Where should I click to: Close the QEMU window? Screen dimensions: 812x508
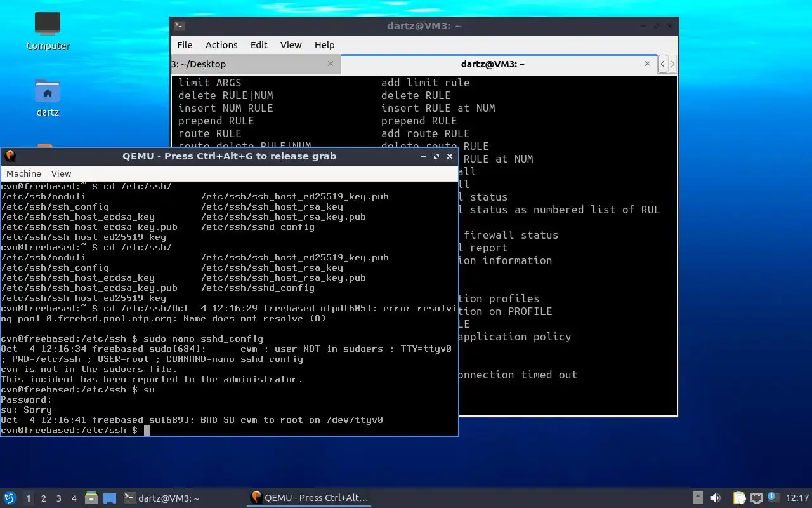(x=450, y=156)
